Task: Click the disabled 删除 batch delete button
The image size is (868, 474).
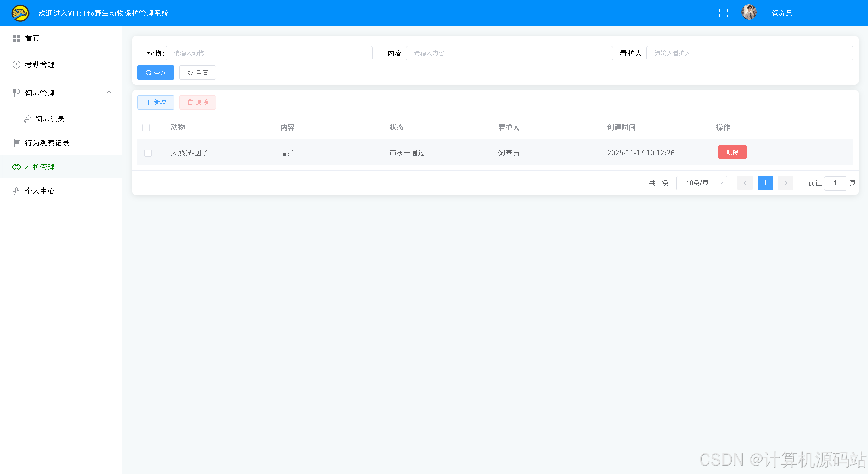Action: 198,102
